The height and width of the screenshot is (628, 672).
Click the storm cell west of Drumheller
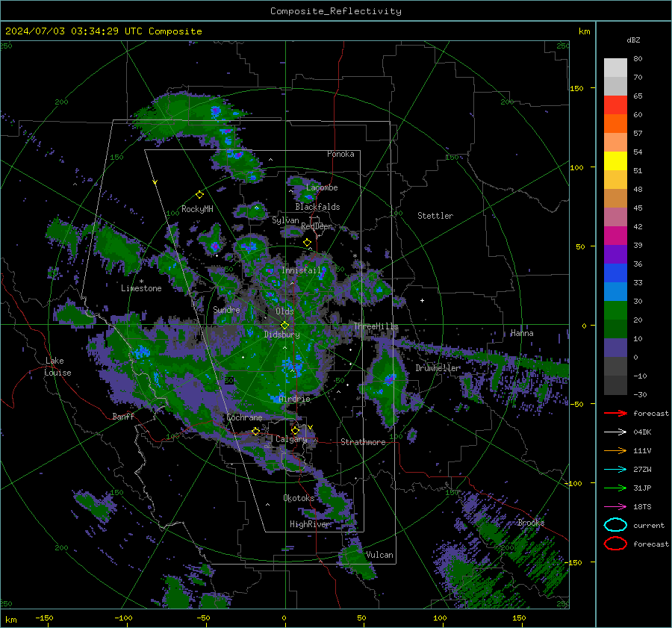point(388,382)
